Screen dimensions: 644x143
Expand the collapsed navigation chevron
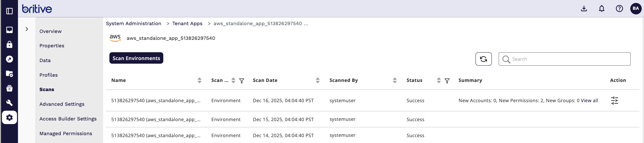[x=27, y=29]
